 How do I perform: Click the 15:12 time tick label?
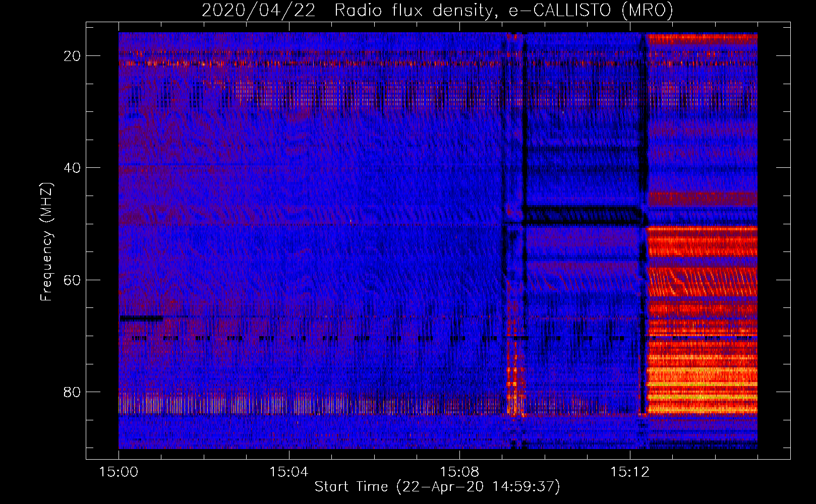[629, 472]
